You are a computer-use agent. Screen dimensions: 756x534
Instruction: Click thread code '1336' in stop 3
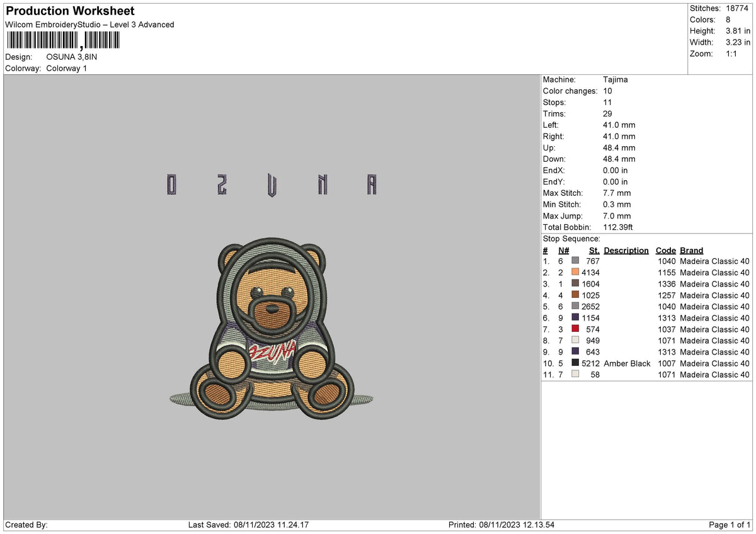pyautogui.click(x=665, y=283)
